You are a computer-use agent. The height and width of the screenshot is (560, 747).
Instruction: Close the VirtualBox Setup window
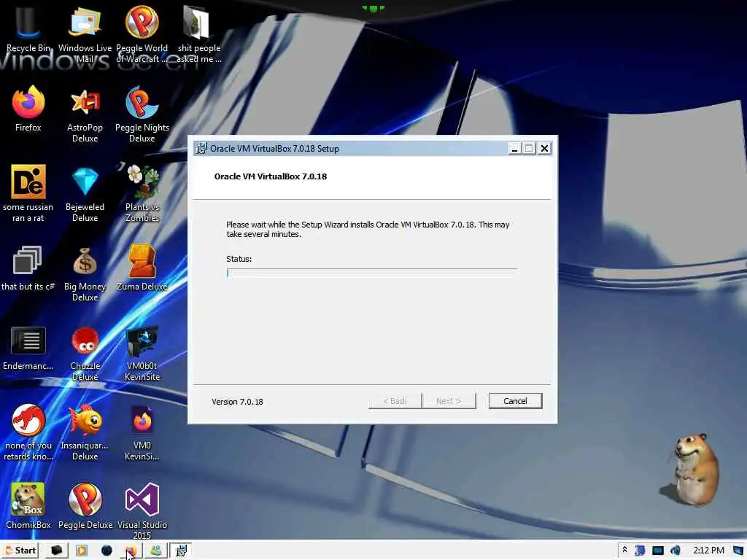[544, 149]
